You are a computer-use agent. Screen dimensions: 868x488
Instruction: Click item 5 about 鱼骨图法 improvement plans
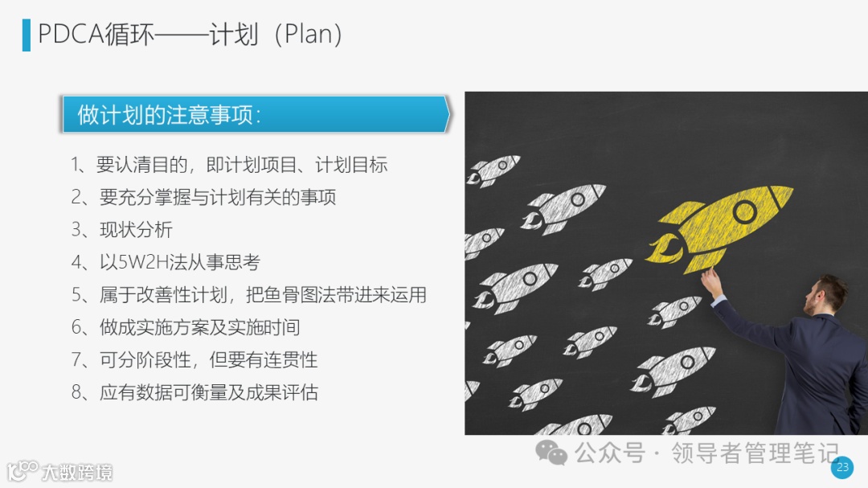248,295
